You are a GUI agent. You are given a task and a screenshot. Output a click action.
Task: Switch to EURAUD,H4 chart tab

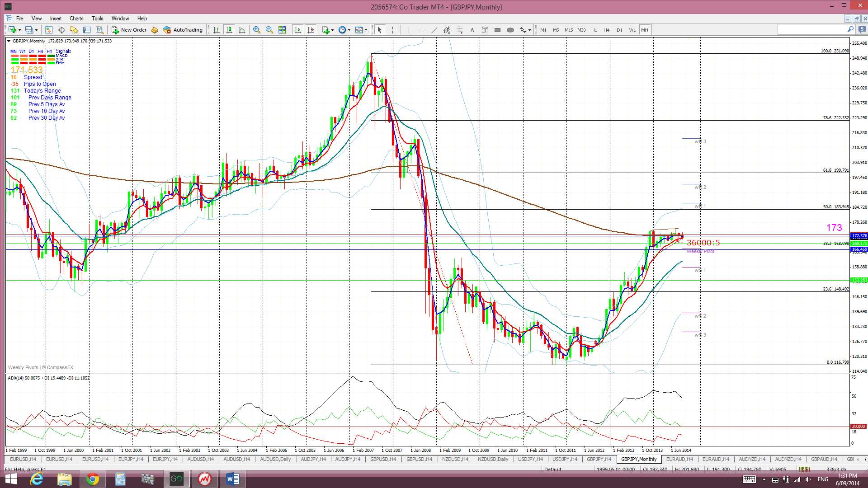point(679,459)
